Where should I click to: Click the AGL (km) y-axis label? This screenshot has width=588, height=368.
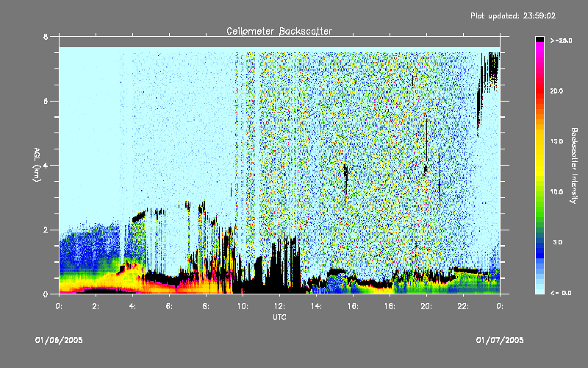pos(37,165)
